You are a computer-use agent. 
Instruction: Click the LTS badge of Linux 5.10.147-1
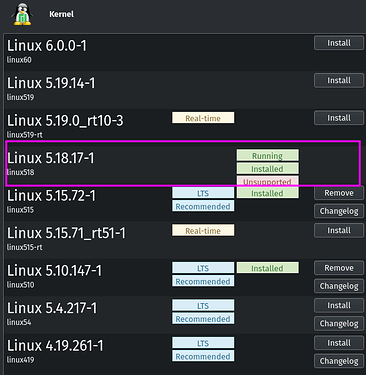coord(203,268)
